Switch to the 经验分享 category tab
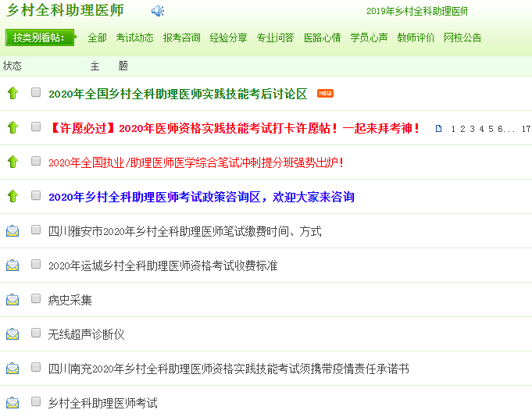The image size is (532, 417). pyautogui.click(x=228, y=37)
